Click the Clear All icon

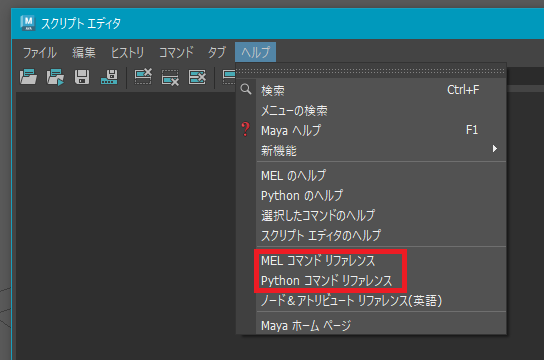coord(197,77)
